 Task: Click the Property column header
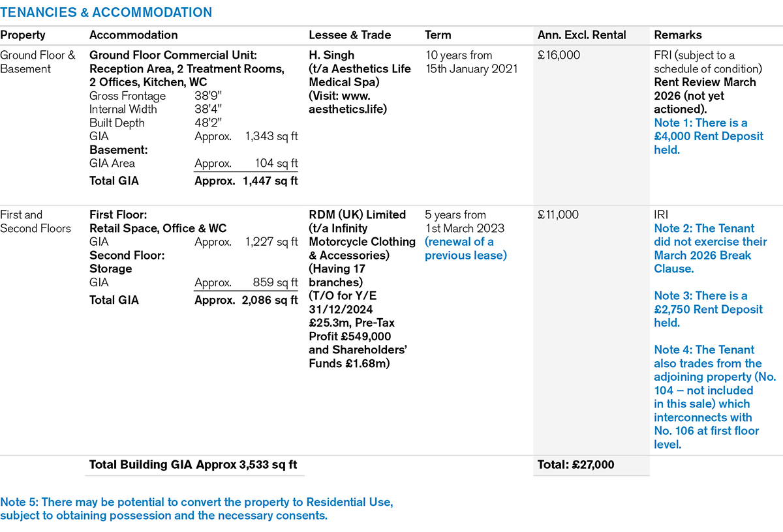tap(23, 35)
